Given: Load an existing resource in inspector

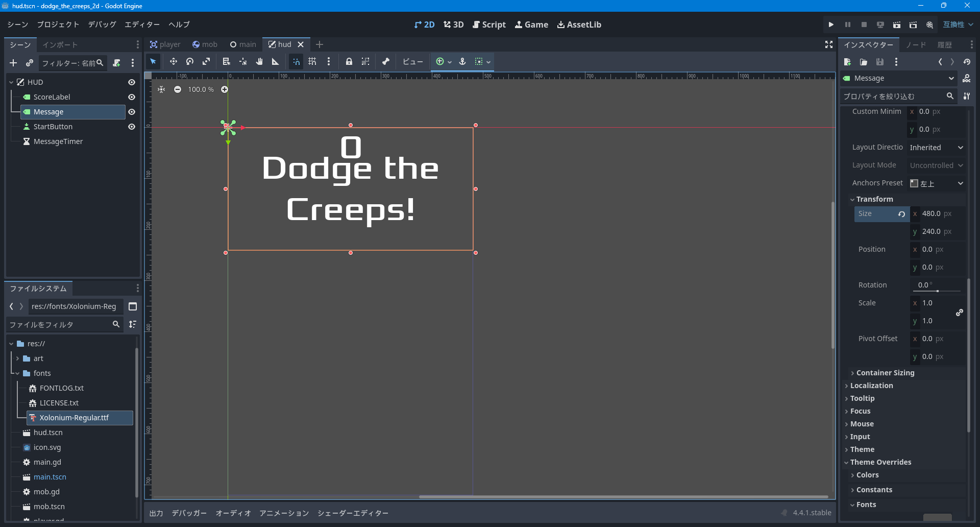Looking at the screenshot, I should (x=864, y=62).
